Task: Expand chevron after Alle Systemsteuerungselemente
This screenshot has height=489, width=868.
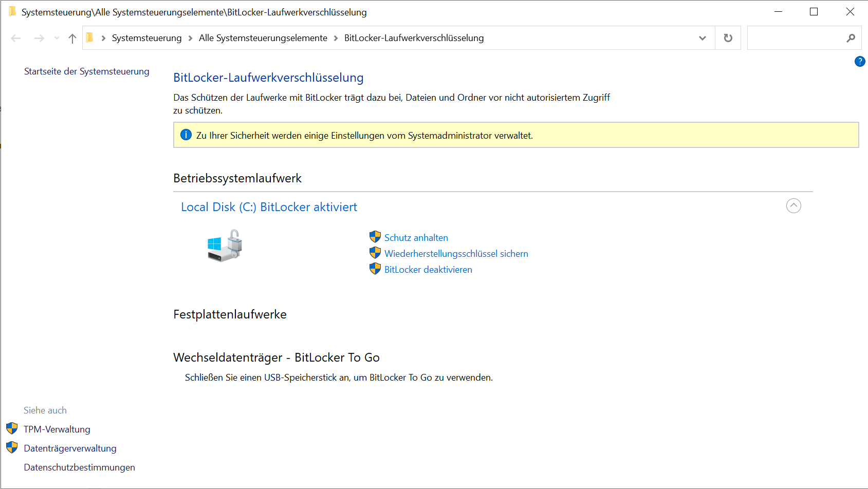Action: pos(336,38)
